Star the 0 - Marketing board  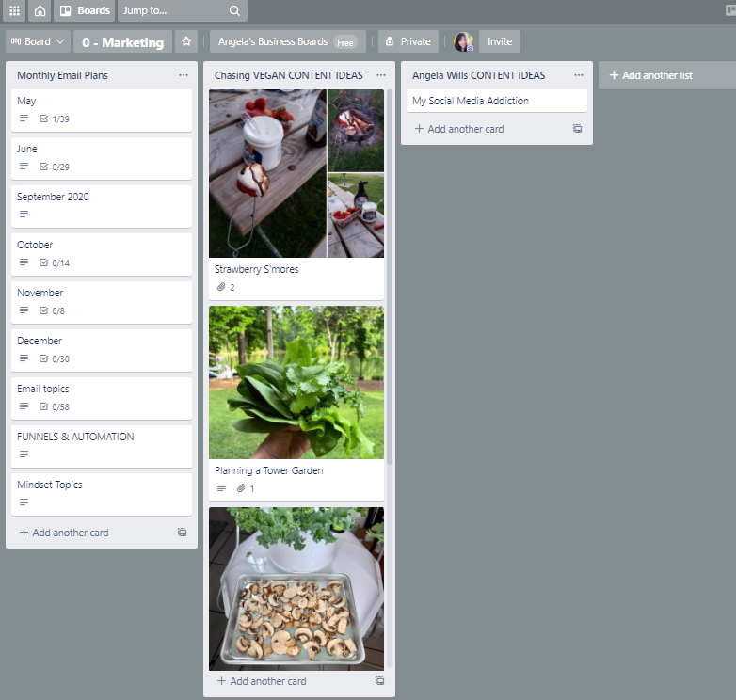pyautogui.click(x=186, y=41)
